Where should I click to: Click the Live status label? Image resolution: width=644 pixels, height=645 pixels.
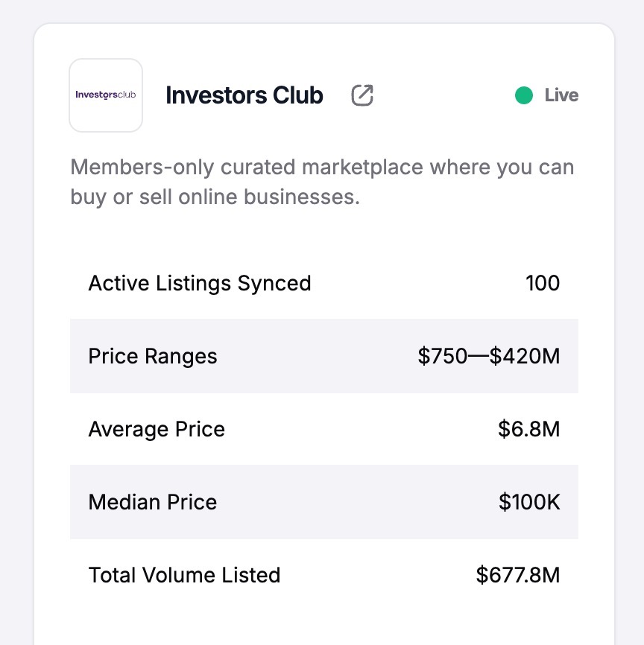click(x=561, y=95)
